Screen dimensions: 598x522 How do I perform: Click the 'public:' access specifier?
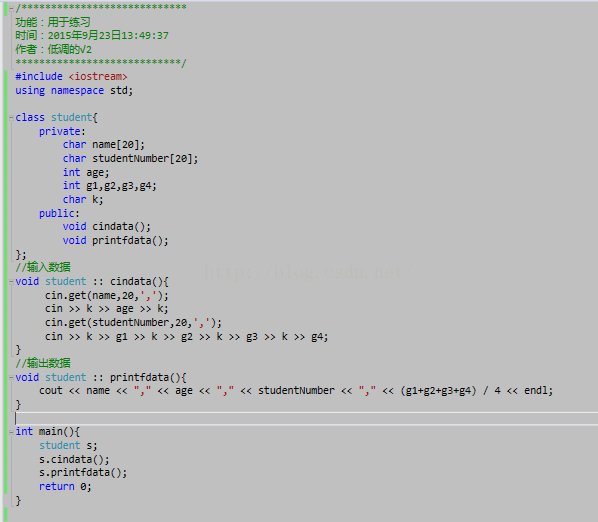[59, 213]
